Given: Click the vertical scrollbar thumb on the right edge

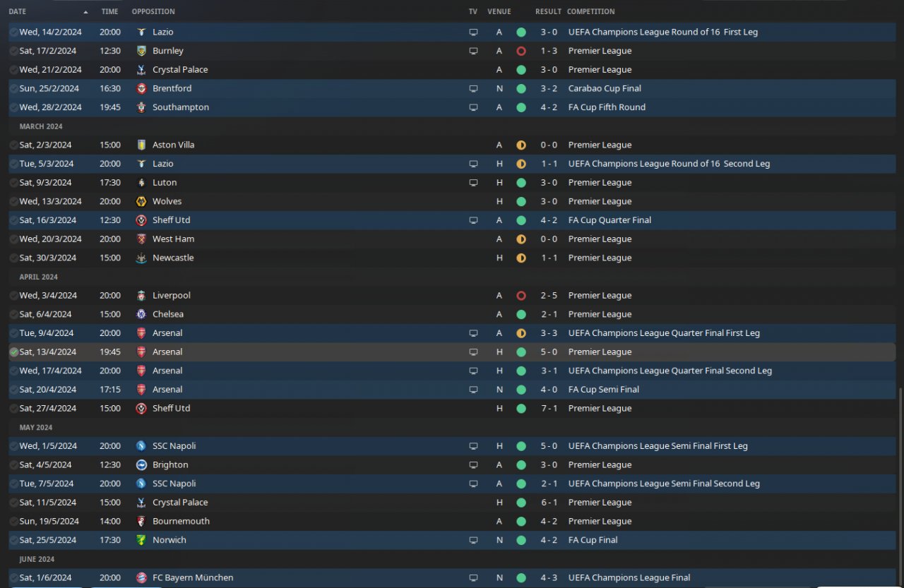Looking at the screenshot, I should pos(900,486).
